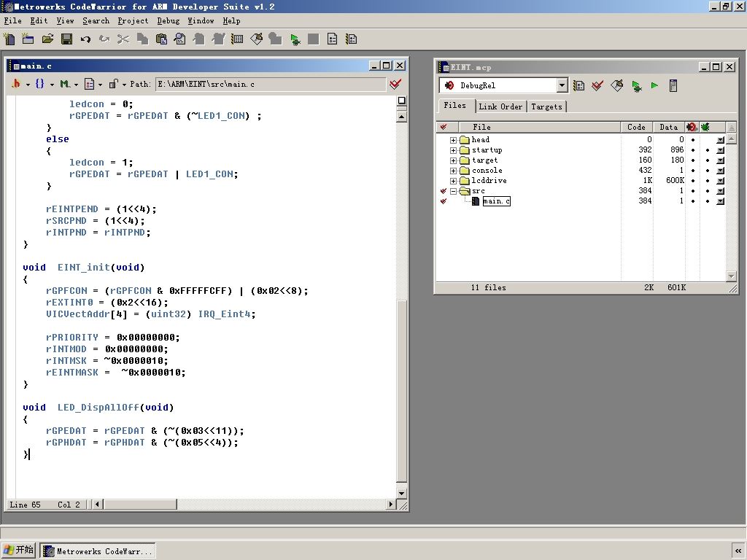Image resolution: width=747 pixels, height=560 pixels.
Task: Click the Paste clipboard icon
Action: pos(161,39)
